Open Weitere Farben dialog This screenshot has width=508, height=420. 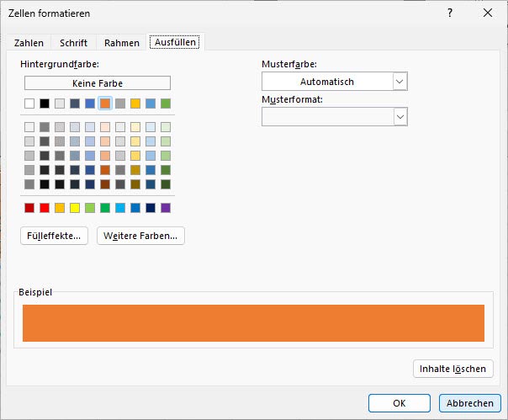pyautogui.click(x=140, y=236)
